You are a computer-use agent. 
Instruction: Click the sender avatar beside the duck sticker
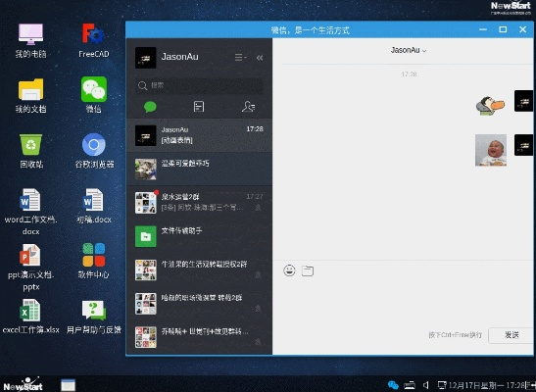524,101
